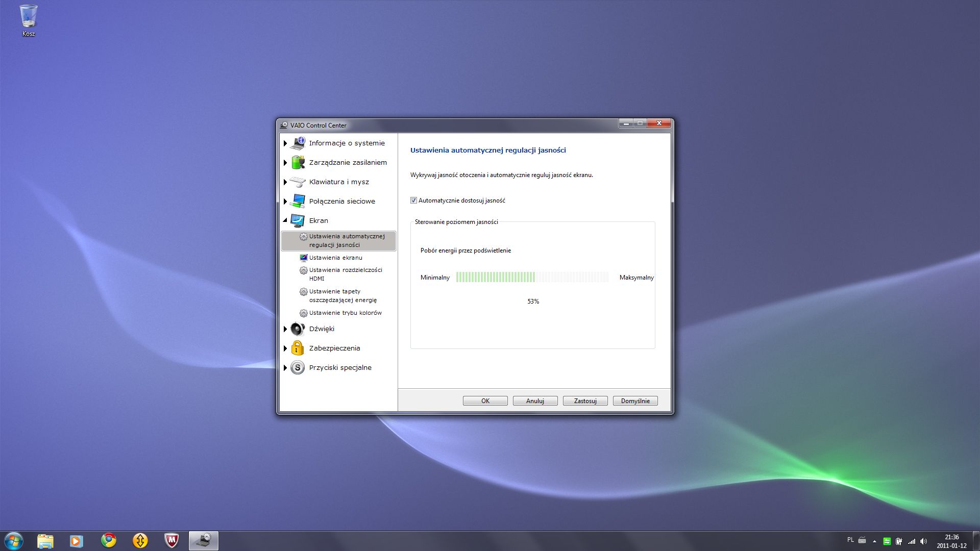Click the Ekran monitor icon
Viewport: 980px width, 551px height.
point(298,221)
